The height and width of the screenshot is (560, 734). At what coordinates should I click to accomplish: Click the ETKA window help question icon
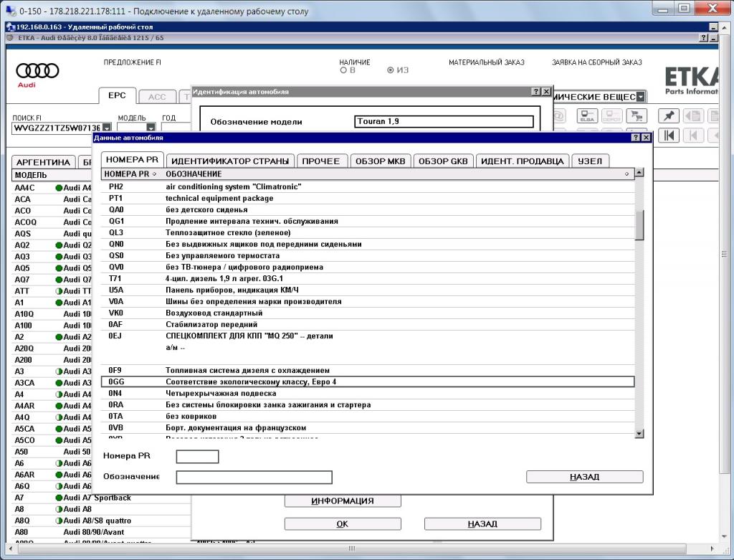[x=704, y=38]
